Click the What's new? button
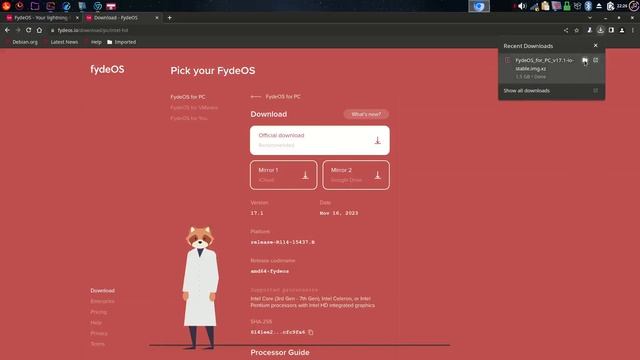Screen dimensions: 640x360 366,114
